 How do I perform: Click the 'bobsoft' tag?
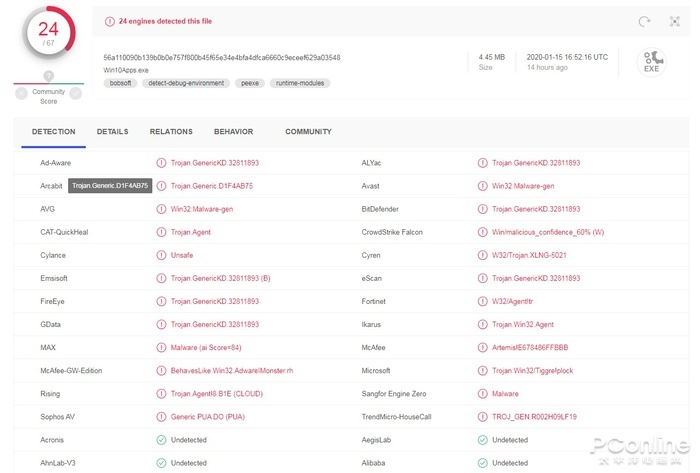point(120,84)
